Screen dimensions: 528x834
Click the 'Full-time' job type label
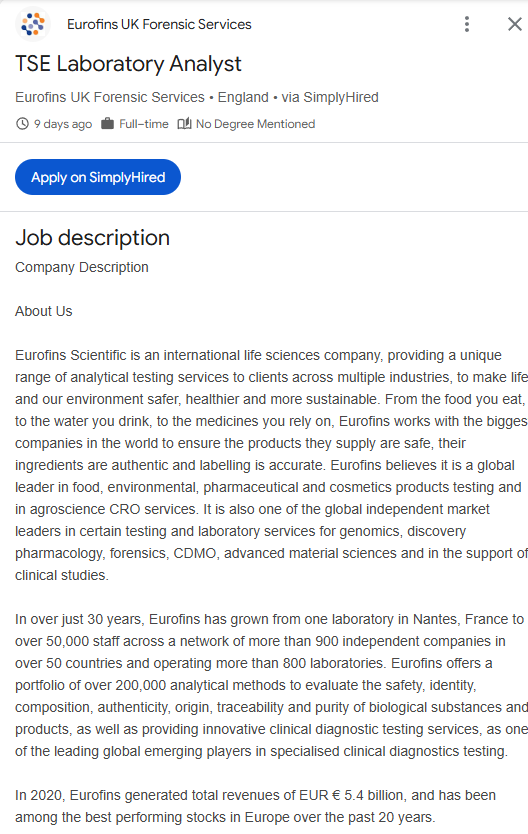click(x=144, y=124)
